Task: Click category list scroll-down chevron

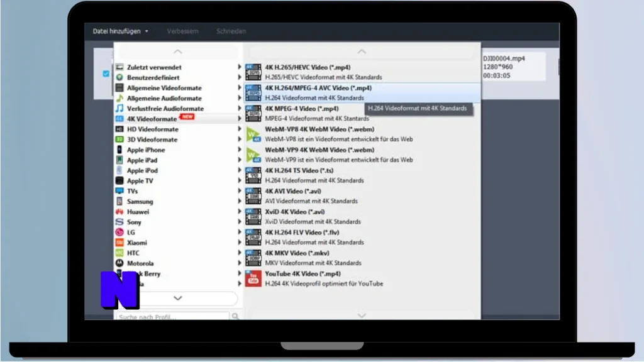Action: coord(178,298)
